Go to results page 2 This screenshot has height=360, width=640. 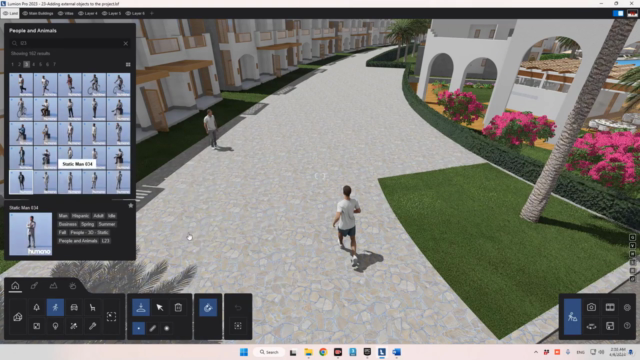pos(20,64)
